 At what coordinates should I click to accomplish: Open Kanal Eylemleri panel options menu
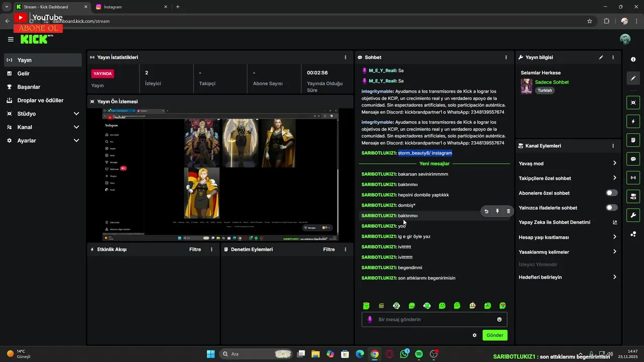[x=613, y=146]
